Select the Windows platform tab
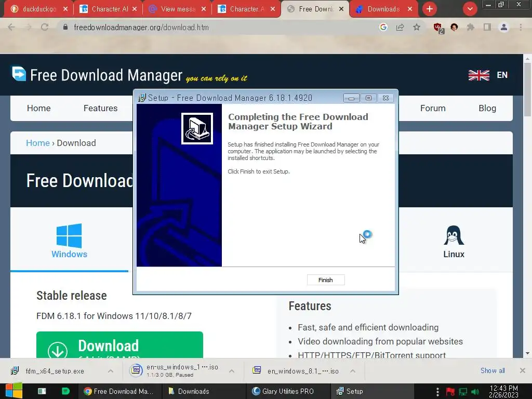 click(69, 241)
